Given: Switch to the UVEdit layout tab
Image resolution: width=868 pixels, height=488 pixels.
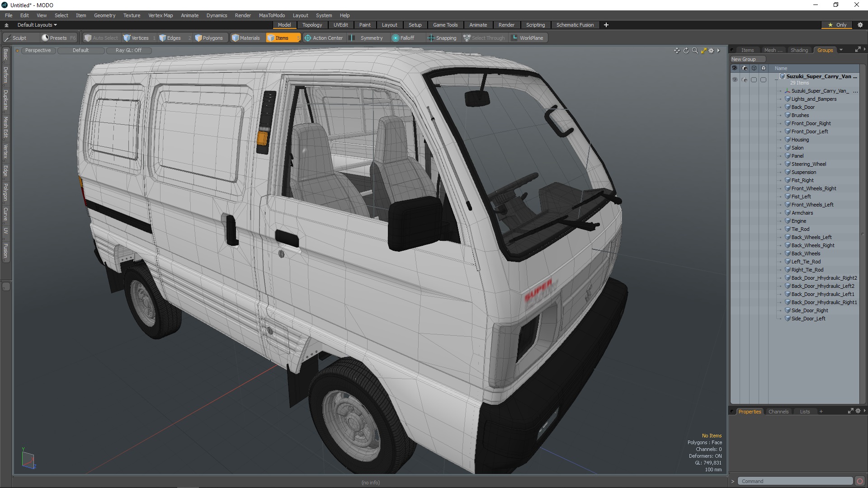Looking at the screenshot, I should (340, 25).
